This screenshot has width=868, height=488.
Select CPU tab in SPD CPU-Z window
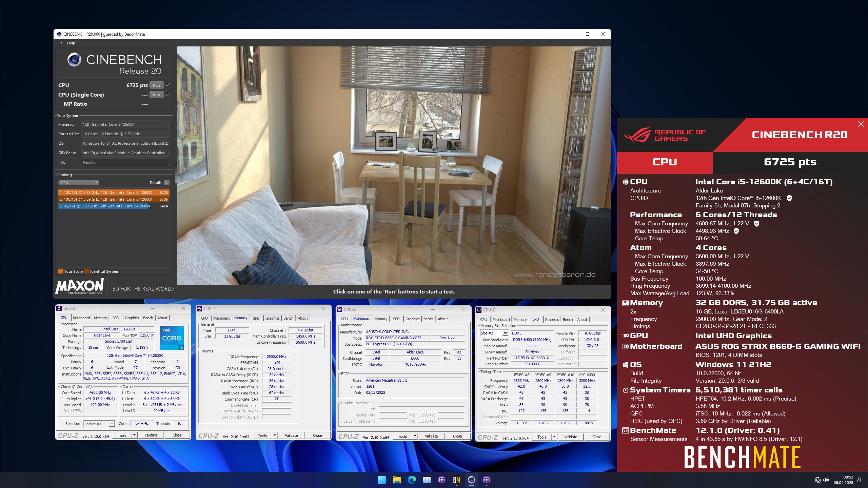[x=484, y=320]
